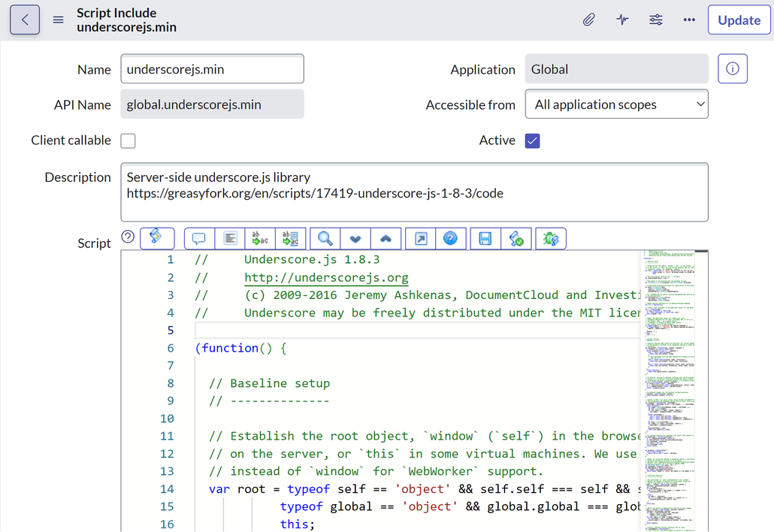Click the dashed comment line 9
Screen dimensions: 774x532
pyautogui.click(x=270, y=401)
